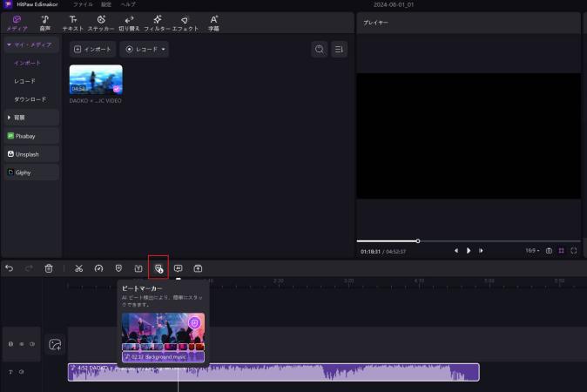Select レコード in the sidebar

pos(24,81)
